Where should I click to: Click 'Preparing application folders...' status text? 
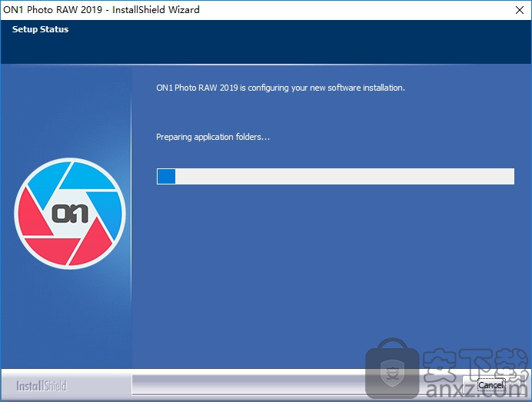(213, 137)
